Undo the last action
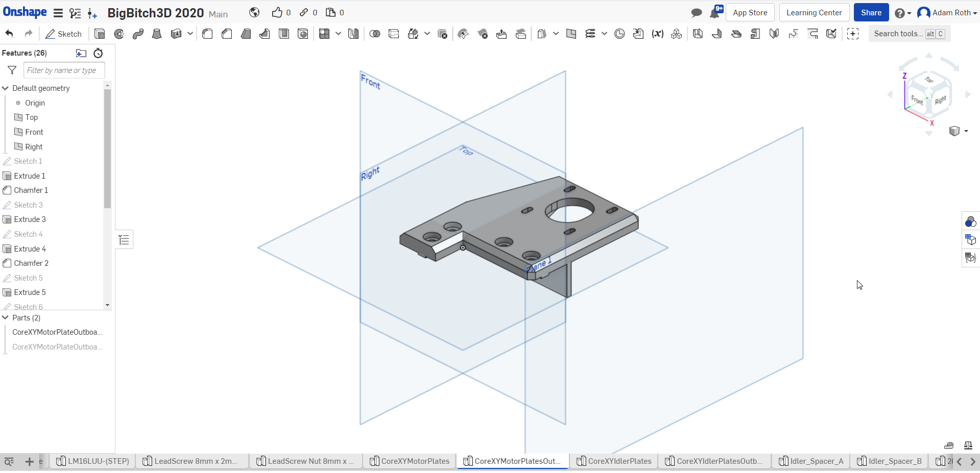The image size is (980, 473). 9,34
